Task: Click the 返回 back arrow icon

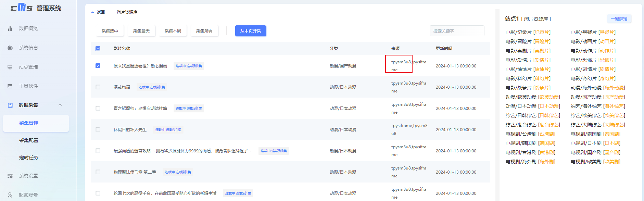Action: coord(92,12)
